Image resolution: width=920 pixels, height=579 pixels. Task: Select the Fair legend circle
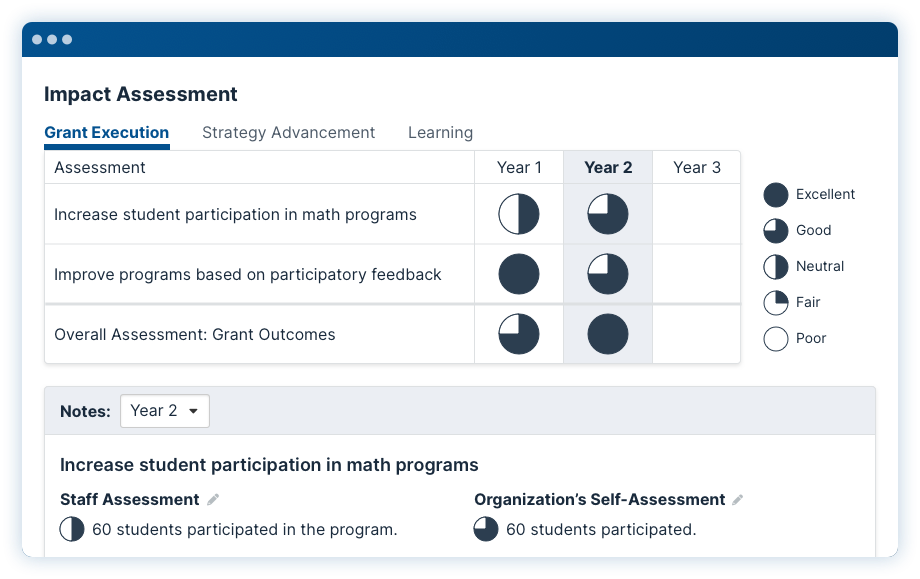[x=776, y=303]
